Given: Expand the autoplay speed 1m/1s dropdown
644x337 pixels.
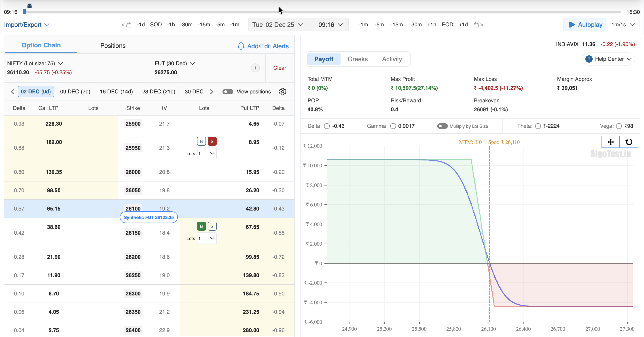Looking at the screenshot, I should (623, 25).
